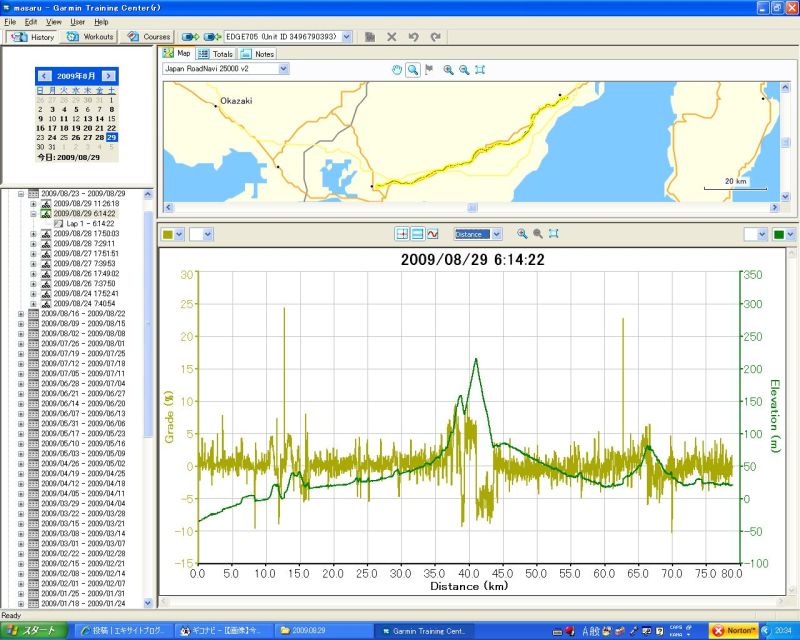Select the 2009/08/27 7:39:53 activity

pyautogui.click(x=86, y=263)
